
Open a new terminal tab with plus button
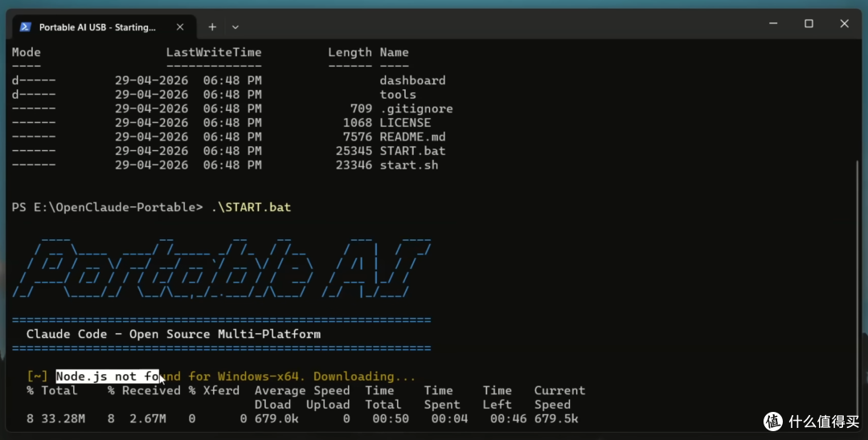[212, 27]
